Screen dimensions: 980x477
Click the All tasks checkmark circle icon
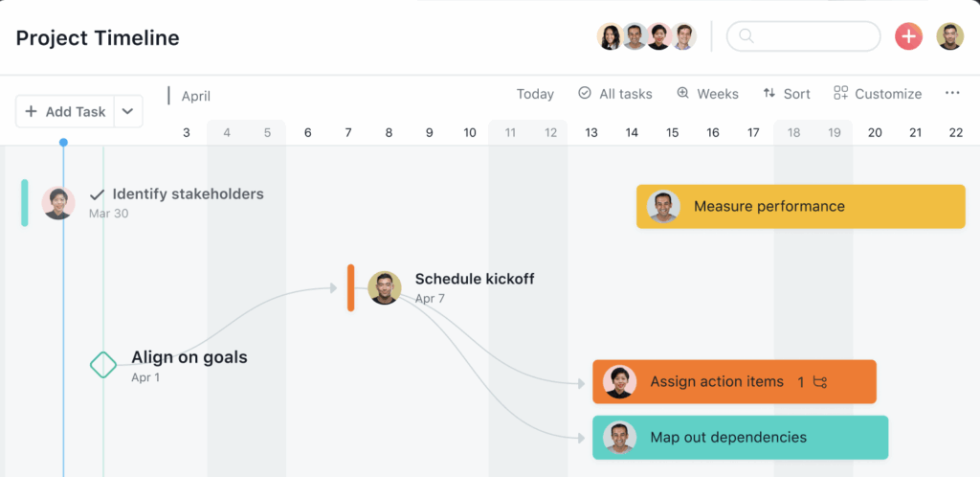click(585, 93)
